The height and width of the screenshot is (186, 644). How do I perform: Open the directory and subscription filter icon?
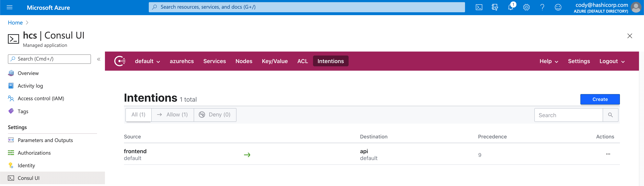tap(494, 7)
